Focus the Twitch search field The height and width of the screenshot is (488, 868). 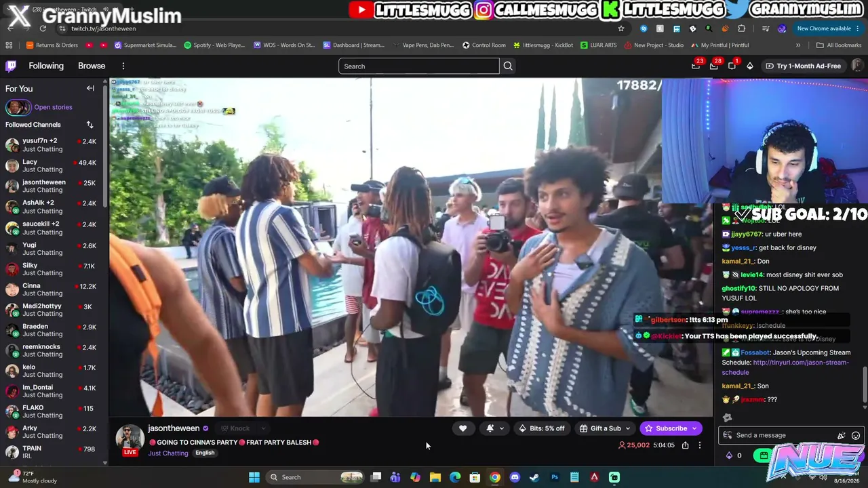tap(419, 66)
